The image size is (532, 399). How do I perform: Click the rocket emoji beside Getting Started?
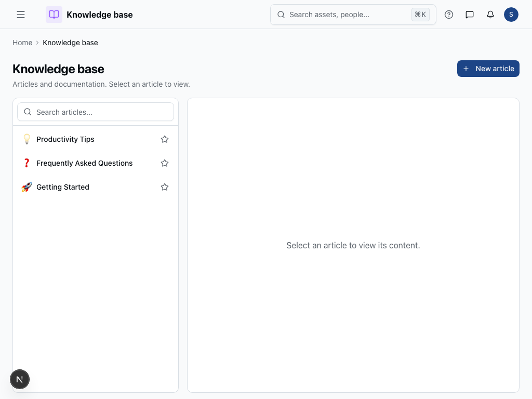(x=26, y=187)
